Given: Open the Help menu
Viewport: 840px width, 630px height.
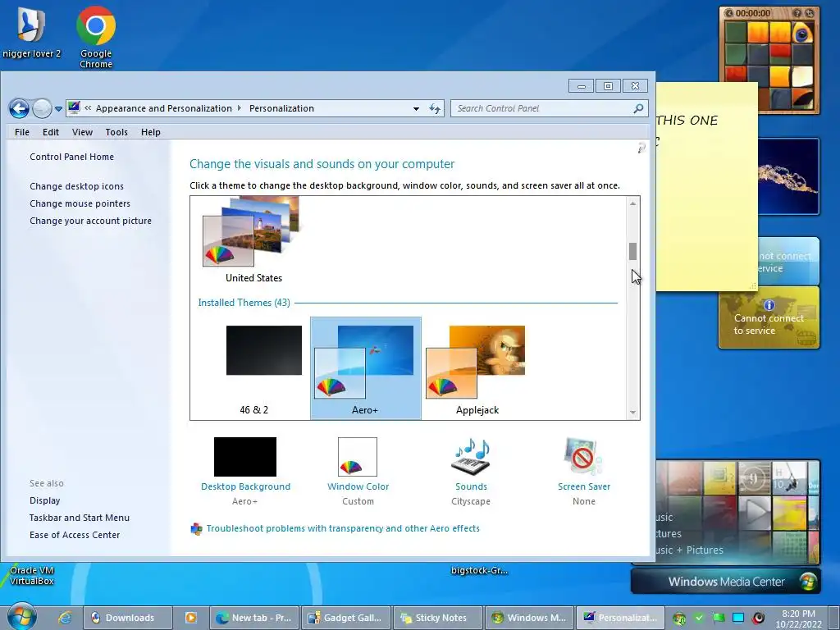Looking at the screenshot, I should point(151,132).
